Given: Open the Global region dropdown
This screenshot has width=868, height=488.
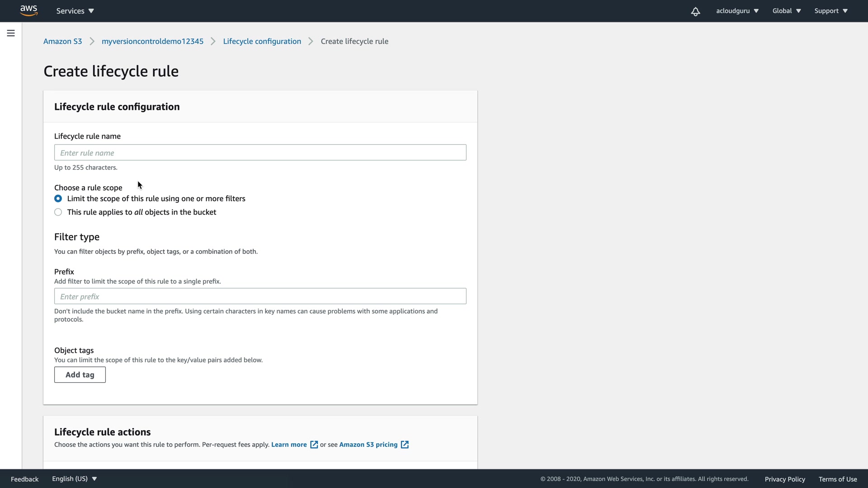Looking at the screenshot, I should click(x=786, y=11).
